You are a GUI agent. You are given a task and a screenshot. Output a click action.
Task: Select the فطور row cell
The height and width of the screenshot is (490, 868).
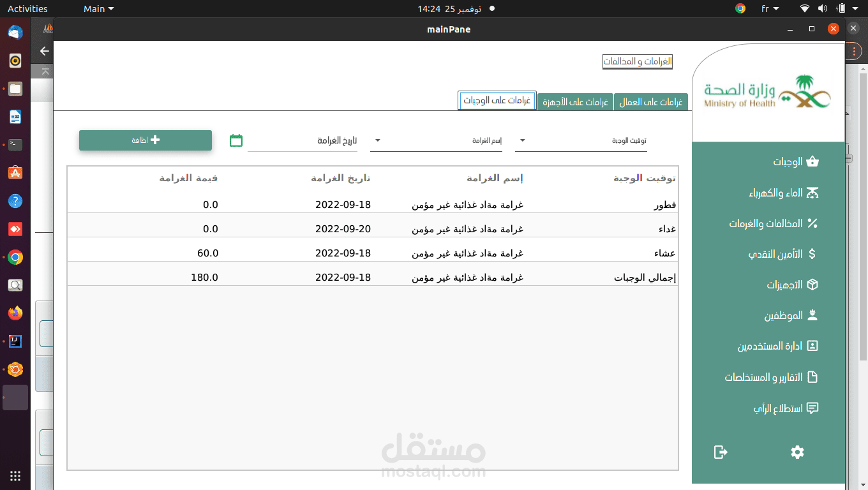pyautogui.click(x=664, y=205)
